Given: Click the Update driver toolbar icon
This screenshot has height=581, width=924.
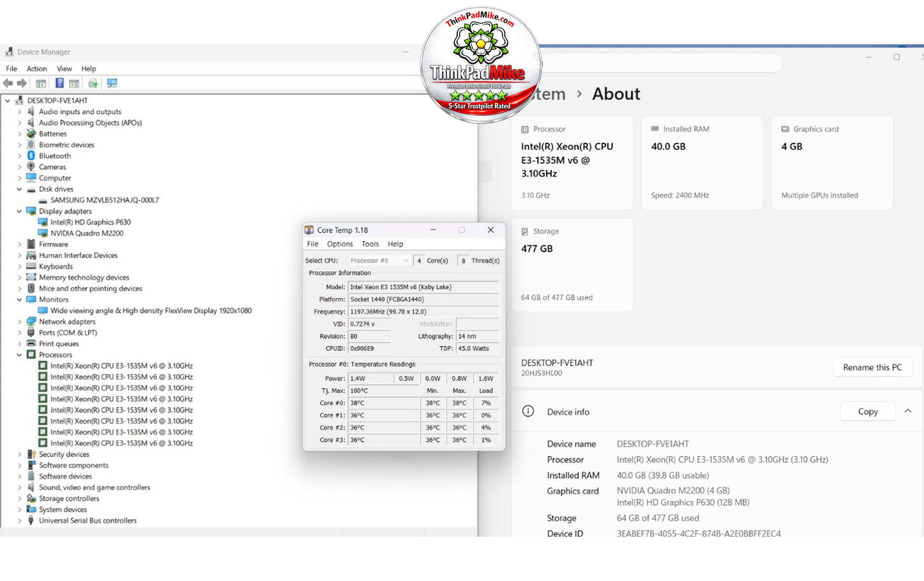Looking at the screenshot, I should point(93,83).
